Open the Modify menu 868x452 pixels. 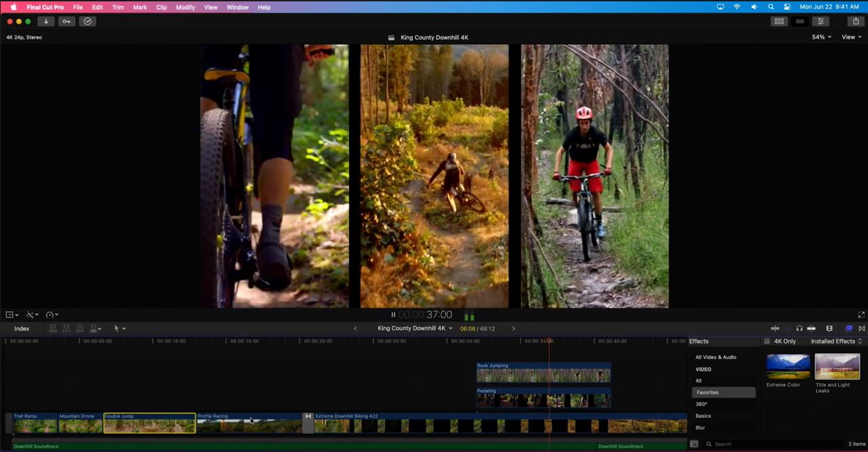(x=186, y=7)
